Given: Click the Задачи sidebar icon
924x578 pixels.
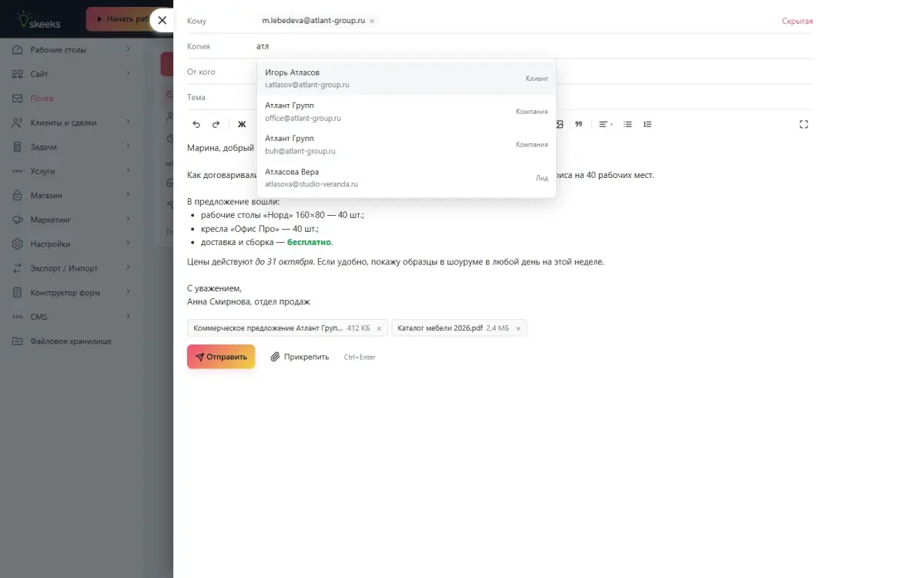Looking at the screenshot, I should coord(17,146).
